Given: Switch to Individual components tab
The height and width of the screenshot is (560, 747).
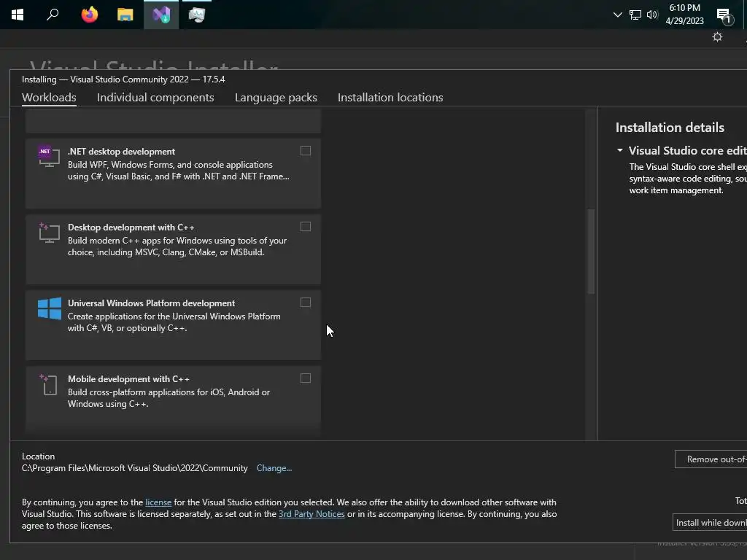Looking at the screenshot, I should [x=155, y=98].
